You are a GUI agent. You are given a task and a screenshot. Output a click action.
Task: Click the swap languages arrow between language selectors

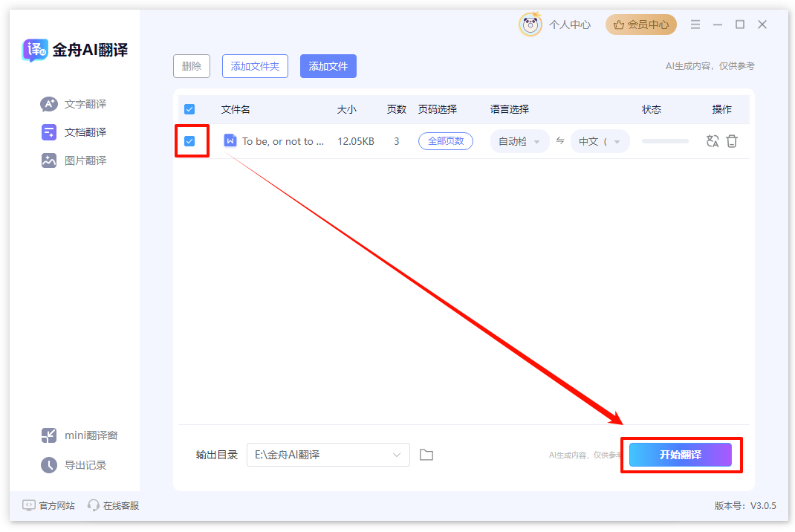[x=559, y=140]
